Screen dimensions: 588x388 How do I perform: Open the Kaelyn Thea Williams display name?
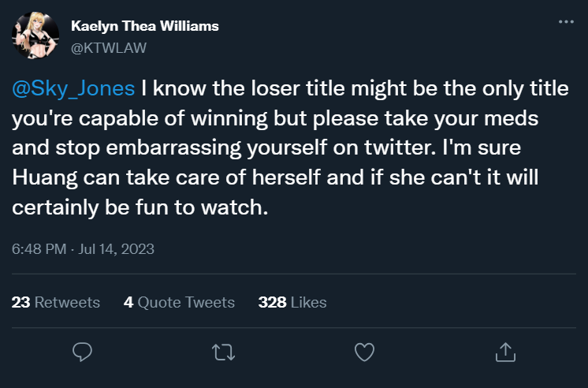click(x=144, y=27)
